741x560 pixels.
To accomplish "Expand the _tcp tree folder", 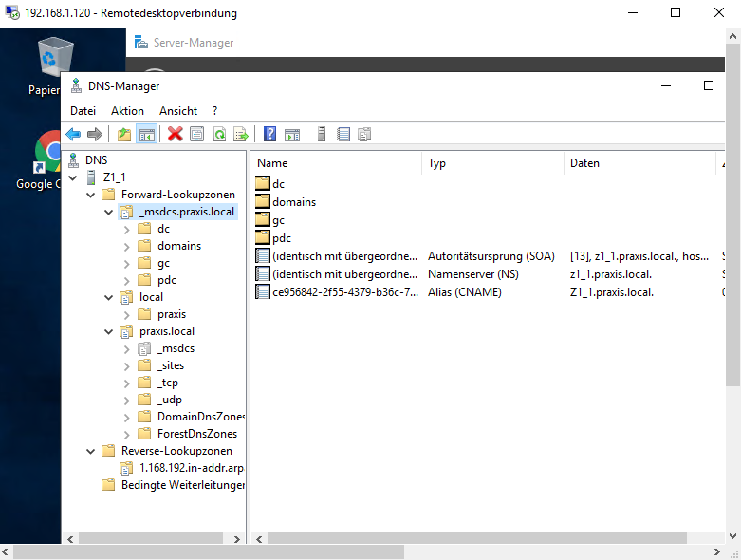I will (126, 383).
